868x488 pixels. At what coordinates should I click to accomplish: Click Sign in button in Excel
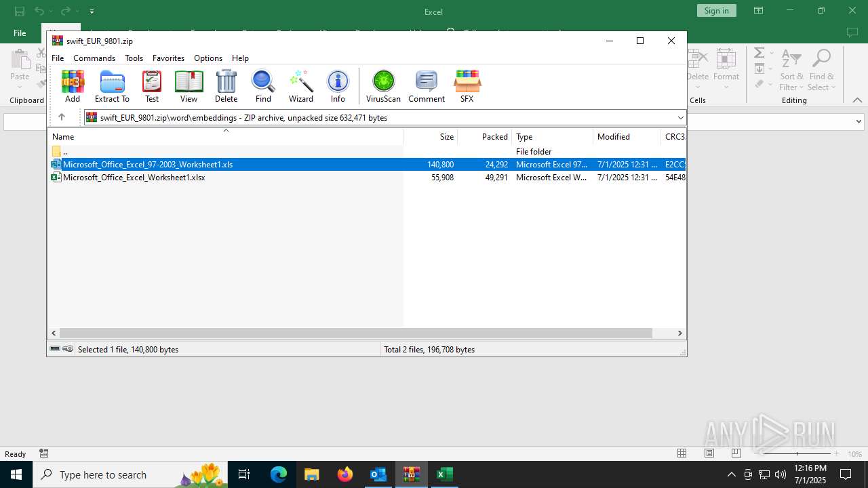click(716, 10)
